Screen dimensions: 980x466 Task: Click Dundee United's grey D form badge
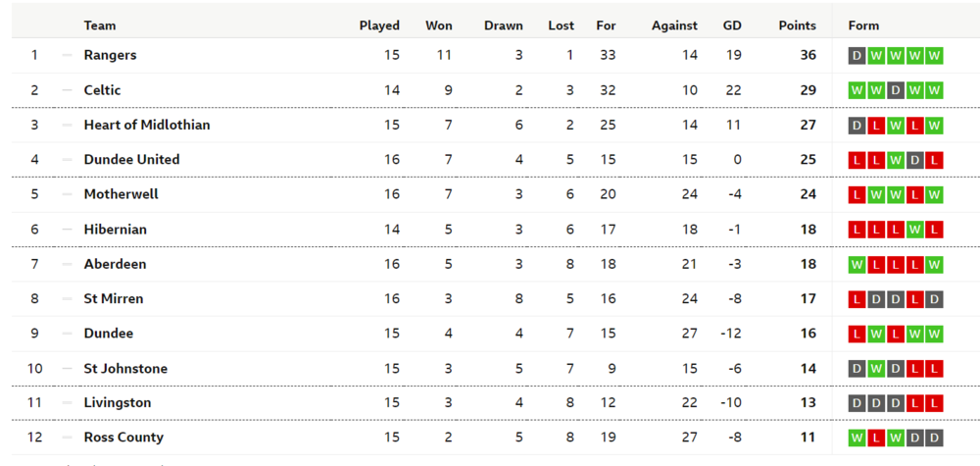pos(915,160)
